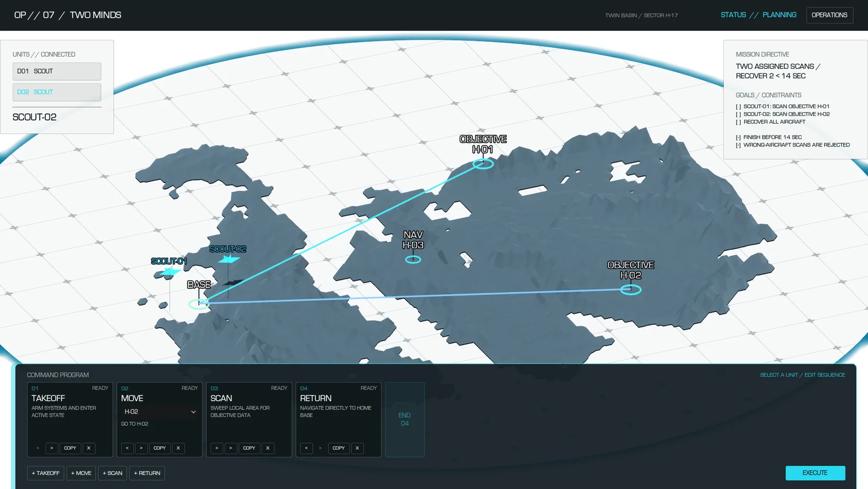Copy the SCAN command
The image size is (868, 489).
(x=249, y=448)
